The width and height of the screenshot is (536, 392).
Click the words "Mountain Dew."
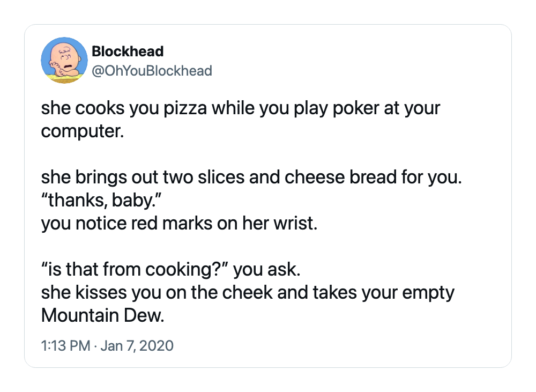point(103,315)
